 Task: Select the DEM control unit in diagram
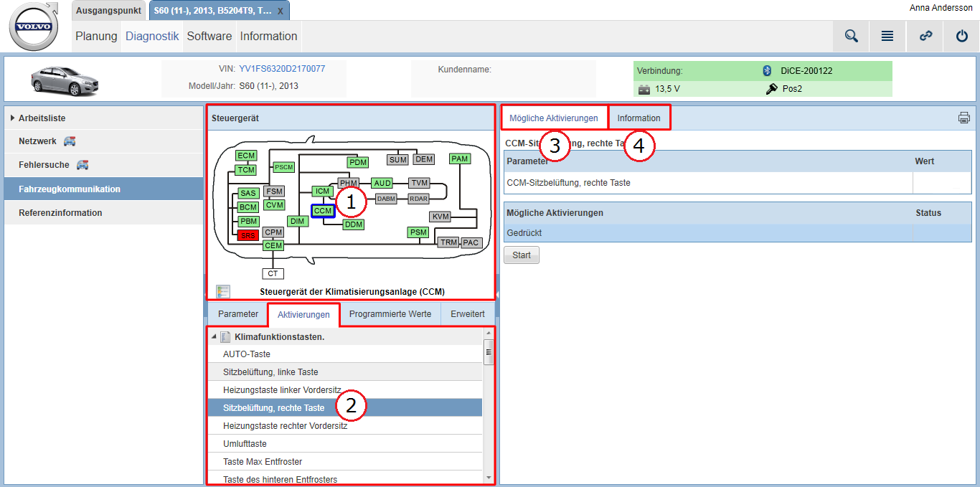[424, 159]
